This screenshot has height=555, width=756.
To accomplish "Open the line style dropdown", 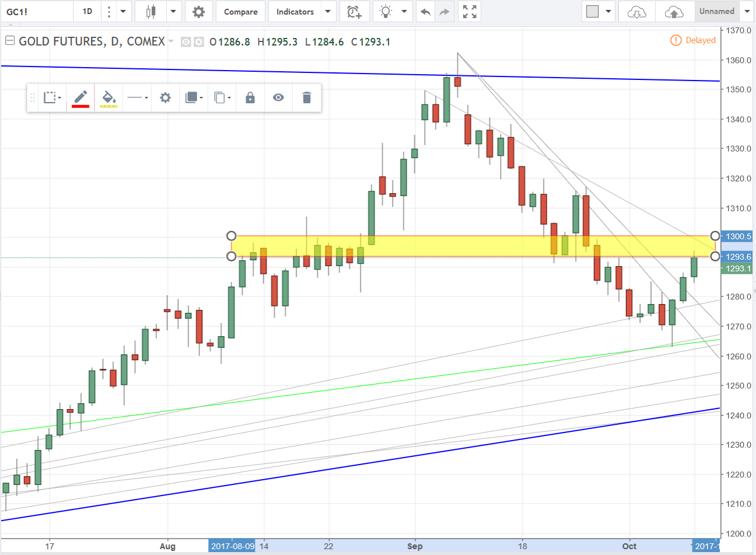I will (137, 98).
